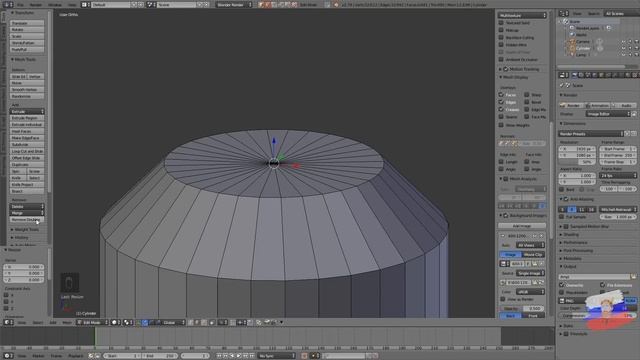Image resolution: width=640 pixels, height=360 pixels.
Task: Expand the Shading panel in Properties
Action: pyautogui.click(x=571, y=235)
